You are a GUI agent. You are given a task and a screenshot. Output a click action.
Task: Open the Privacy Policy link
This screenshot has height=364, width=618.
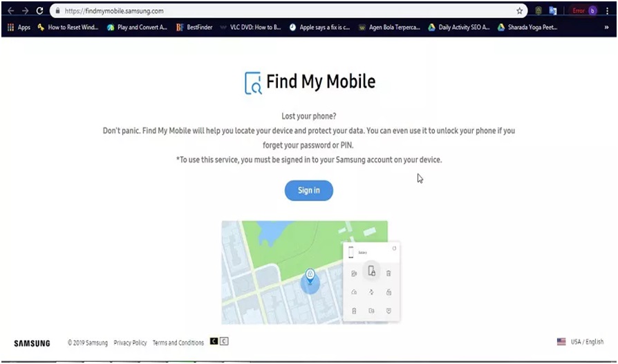(130, 343)
